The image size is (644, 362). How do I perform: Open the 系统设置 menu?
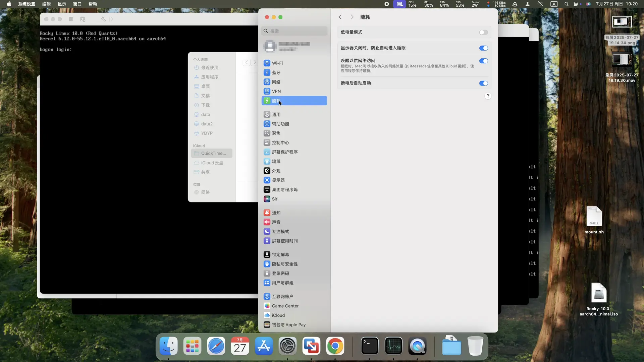[x=26, y=4]
